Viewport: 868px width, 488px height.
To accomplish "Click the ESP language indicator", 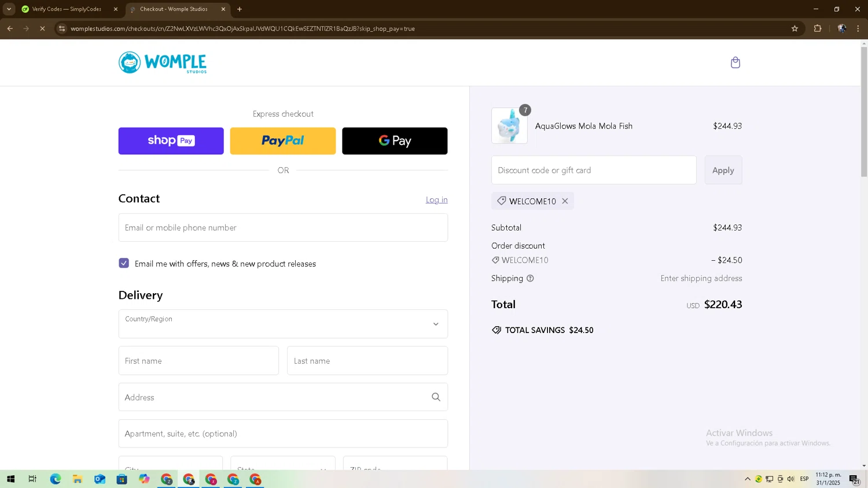I will (x=804, y=479).
